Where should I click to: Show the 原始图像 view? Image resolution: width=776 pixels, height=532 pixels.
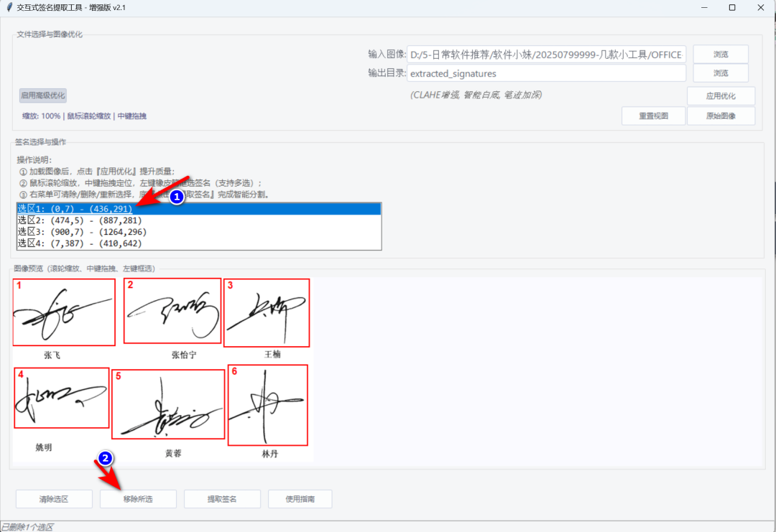[720, 116]
